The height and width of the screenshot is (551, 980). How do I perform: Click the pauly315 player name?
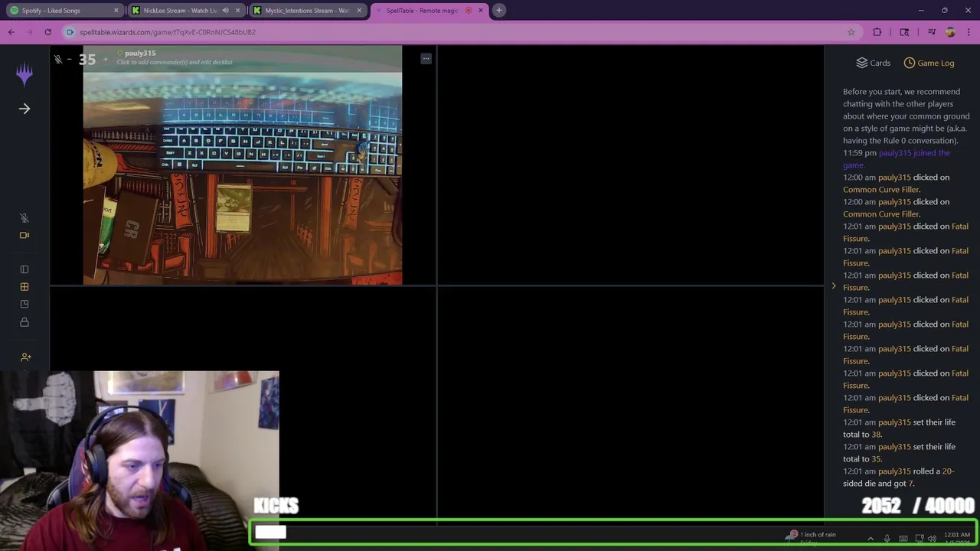pyautogui.click(x=140, y=54)
